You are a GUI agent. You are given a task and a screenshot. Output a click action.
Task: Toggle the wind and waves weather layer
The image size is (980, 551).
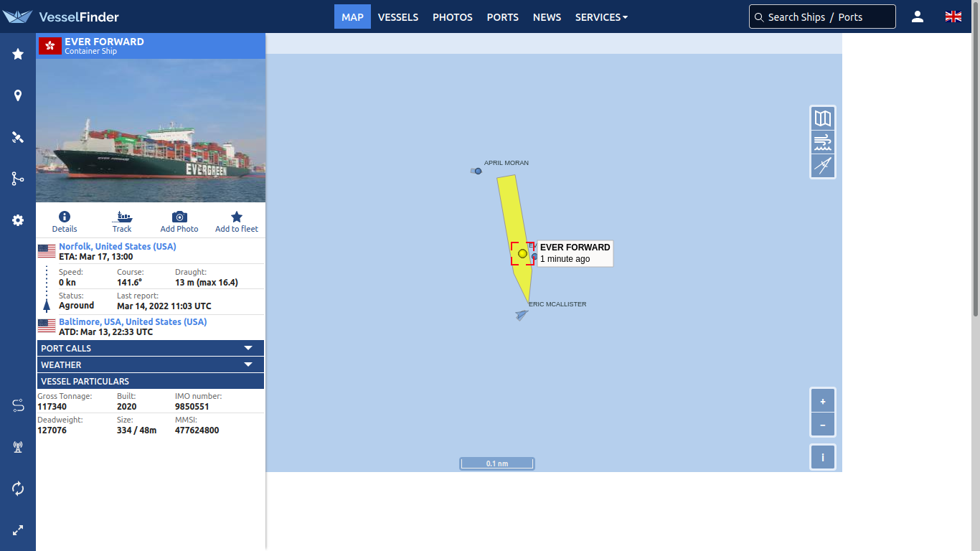(823, 142)
